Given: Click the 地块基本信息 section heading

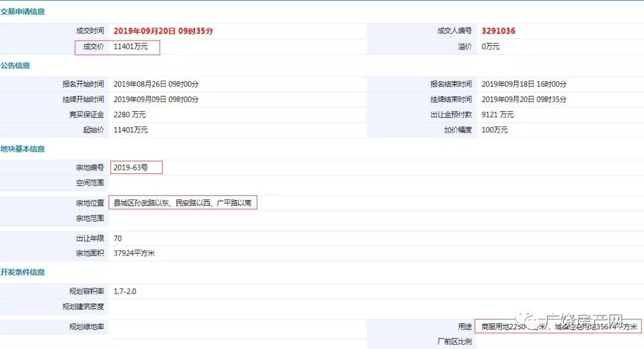Looking at the screenshot, I should point(23,149).
